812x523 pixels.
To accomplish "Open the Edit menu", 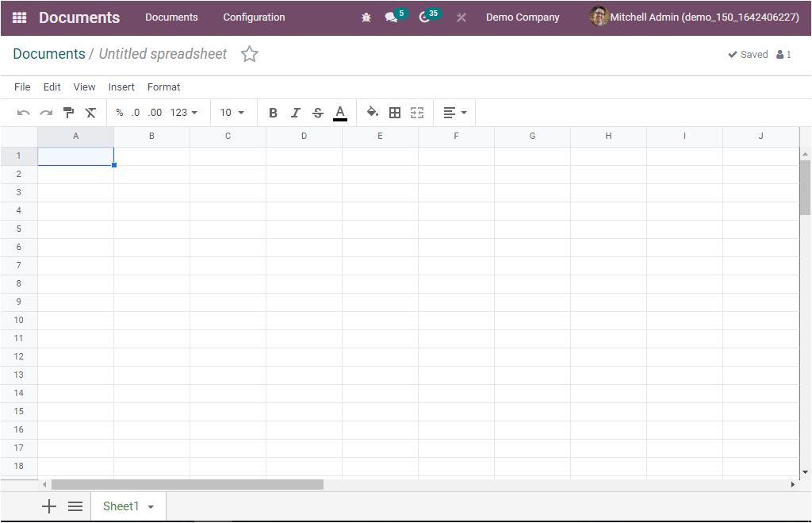I will point(52,87).
